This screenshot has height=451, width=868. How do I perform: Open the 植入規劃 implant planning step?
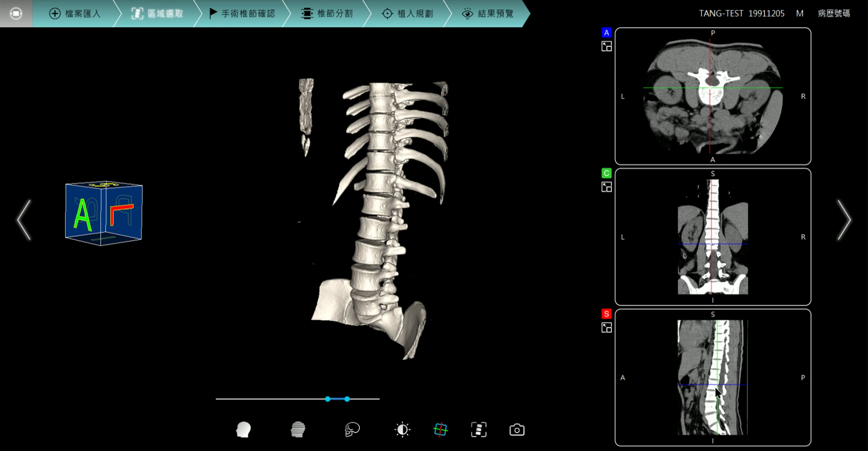click(407, 13)
